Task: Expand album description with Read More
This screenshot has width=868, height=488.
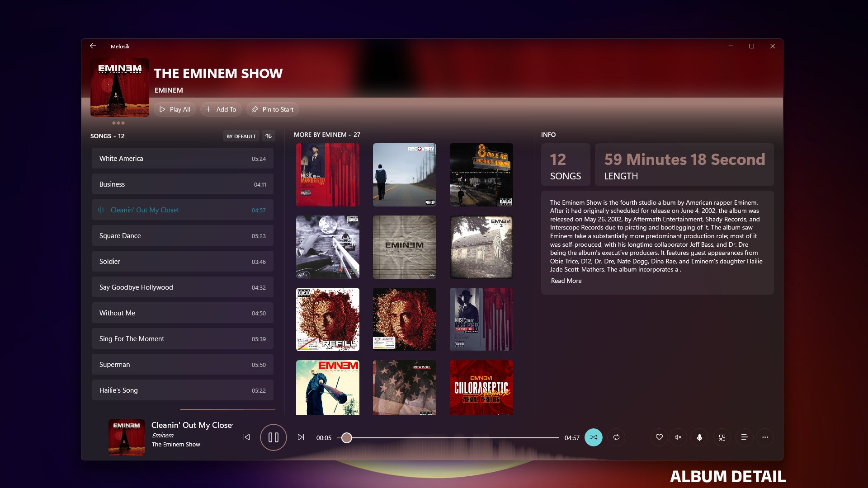Action: (566, 281)
